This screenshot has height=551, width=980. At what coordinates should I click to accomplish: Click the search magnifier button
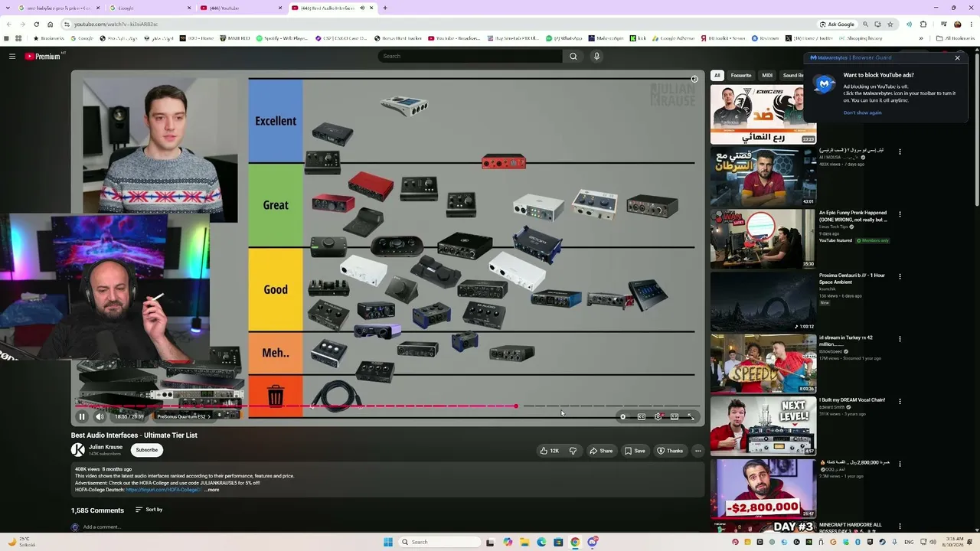click(x=573, y=56)
